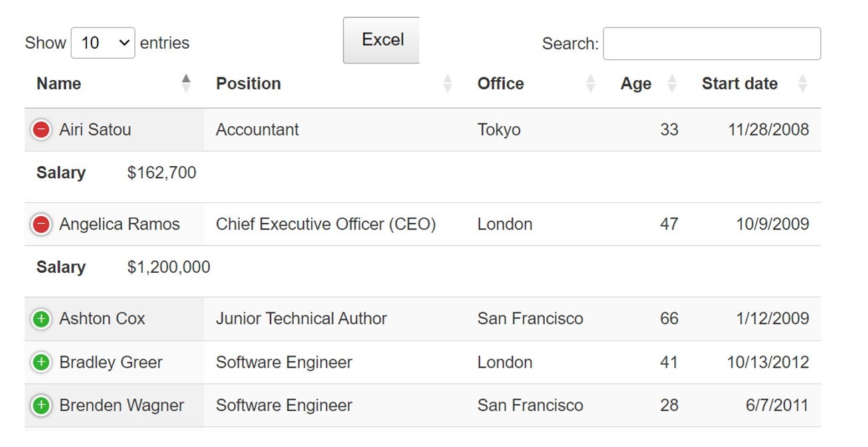
Task: Sort table by Position column
Action: point(248,83)
